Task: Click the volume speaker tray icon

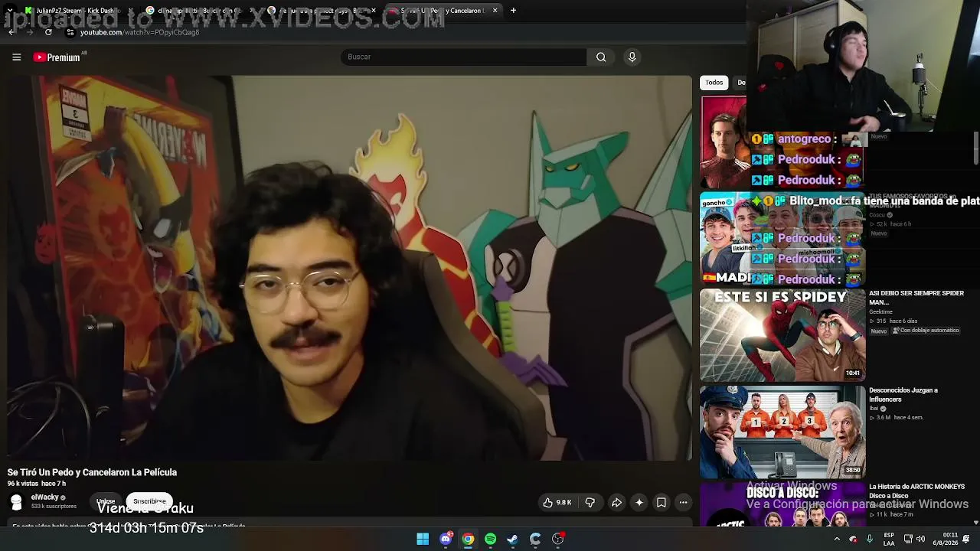Action: point(920,540)
